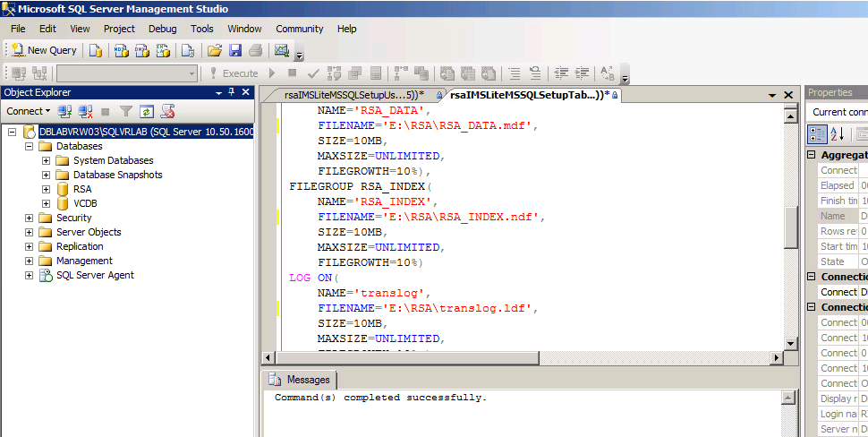Screen dimensions: 868x437
Task: Click the Cancel Executing Query stop icon
Action: [293, 73]
